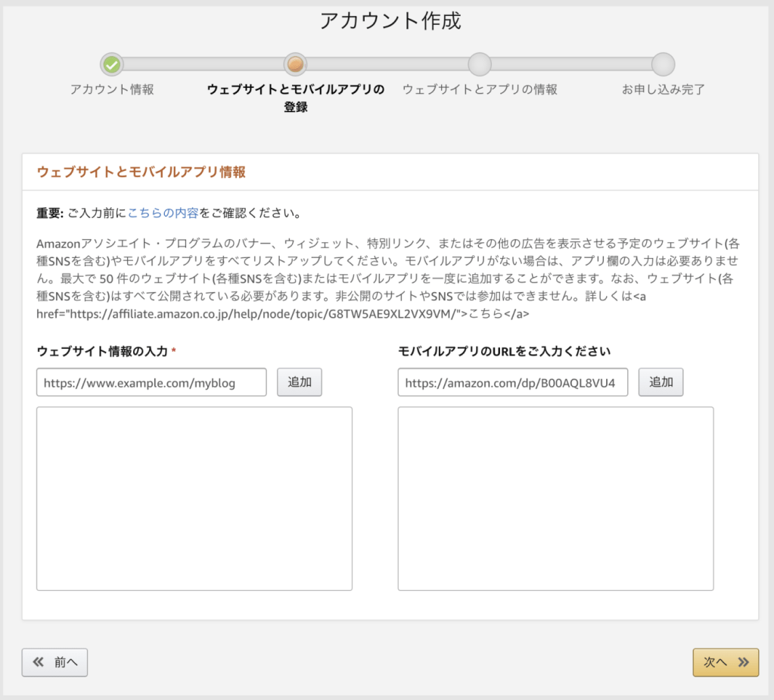Click inside the added websites list box
The image size is (774, 700).
tap(194, 498)
